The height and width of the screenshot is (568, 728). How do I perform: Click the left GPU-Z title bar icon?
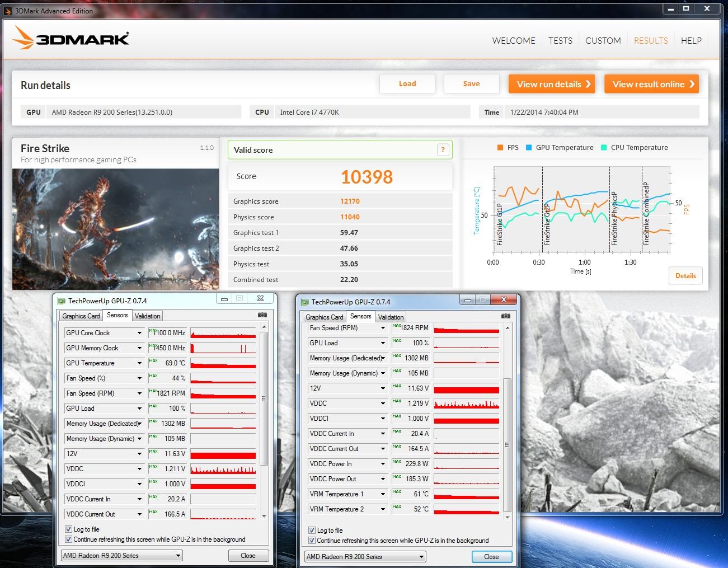60,301
